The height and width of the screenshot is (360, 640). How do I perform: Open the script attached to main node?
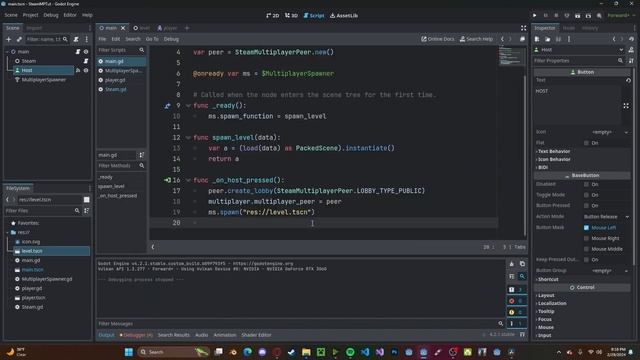point(78,52)
